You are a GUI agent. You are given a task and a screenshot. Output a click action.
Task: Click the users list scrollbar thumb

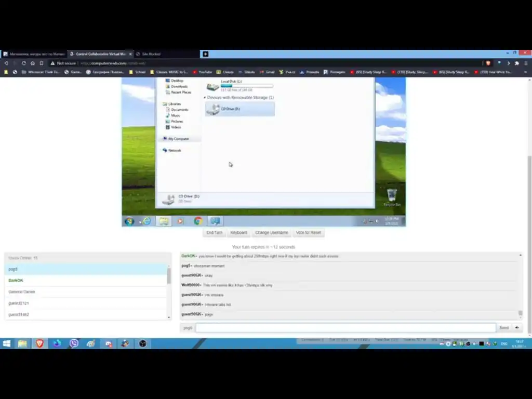click(169, 275)
